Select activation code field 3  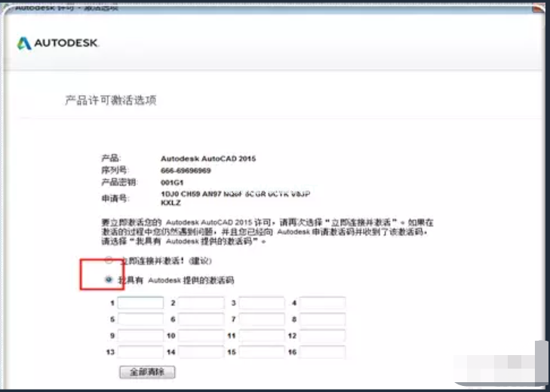pos(262,303)
